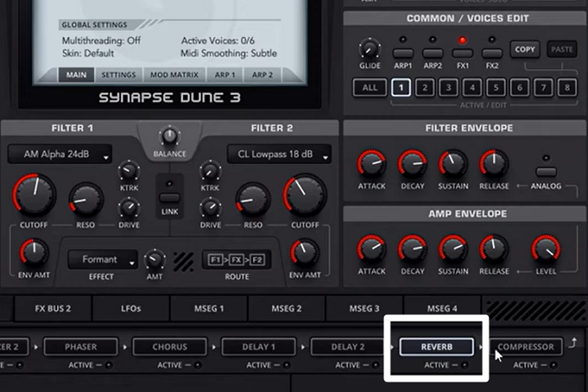Image resolution: width=588 pixels, height=392 pixels.
Task: Click Amp Envelope DECAY knob
Action: pyautogui.click(x=412, y=249)
